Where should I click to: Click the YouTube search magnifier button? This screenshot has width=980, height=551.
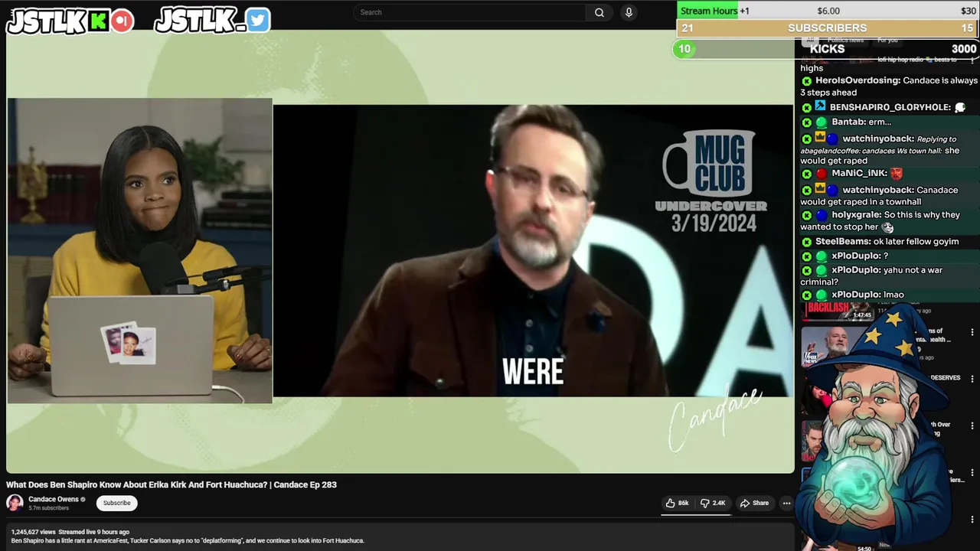599,12
